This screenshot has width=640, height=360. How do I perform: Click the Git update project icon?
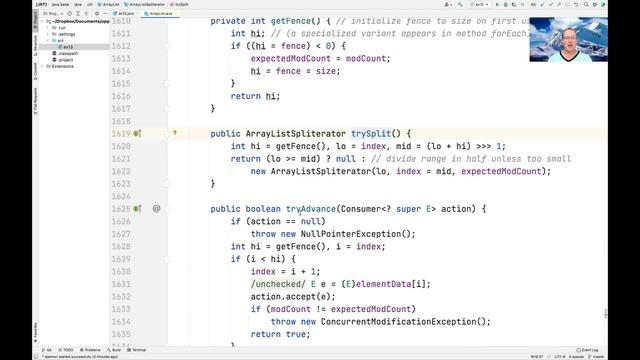point(542,4)
